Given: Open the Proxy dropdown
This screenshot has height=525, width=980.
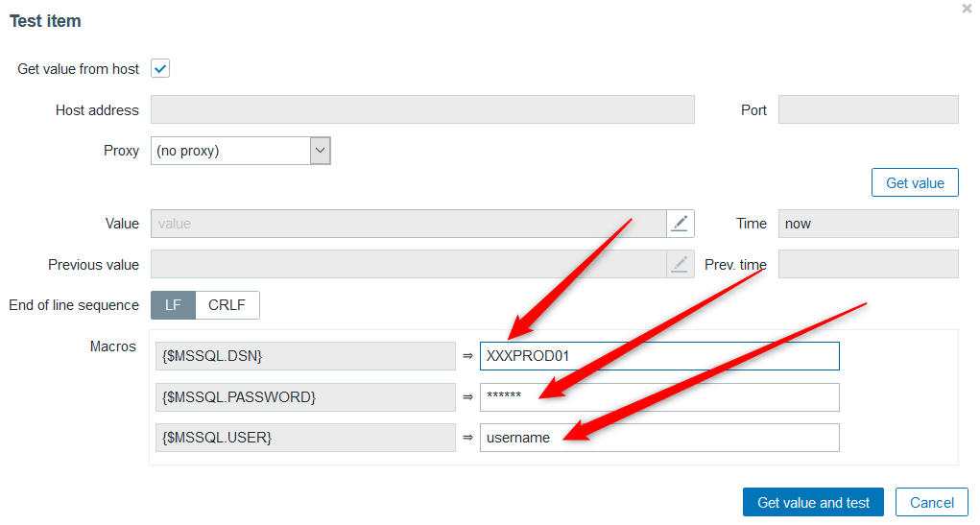Looking at the screenshot, I should click(x=240, y=151).
